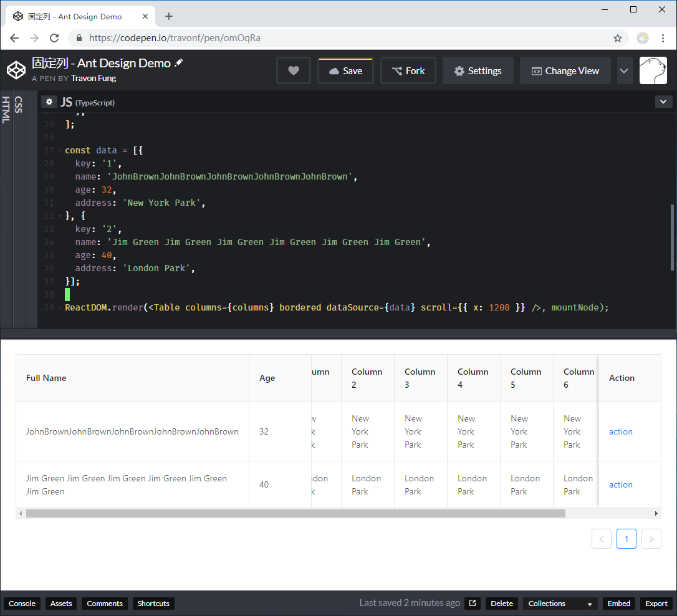Open the JS editor settings gear
The height and width of the screenshot is (616, 677).
[x=49, y=101]
